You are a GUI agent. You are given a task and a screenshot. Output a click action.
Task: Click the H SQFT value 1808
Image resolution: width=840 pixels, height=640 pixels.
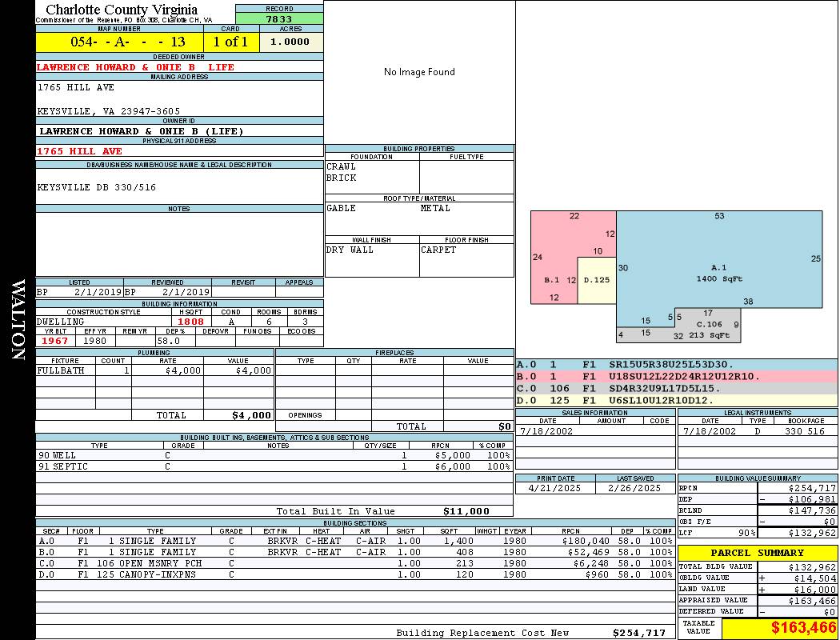[190, 322]
